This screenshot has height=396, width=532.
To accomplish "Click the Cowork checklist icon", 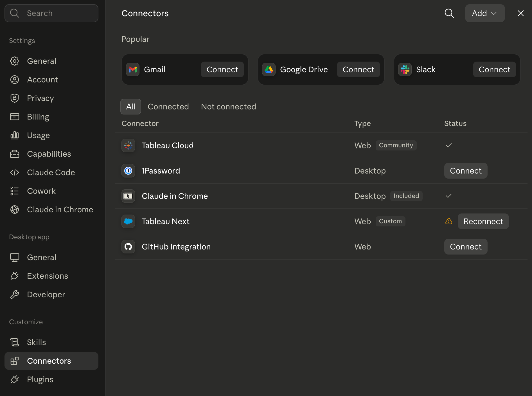I will (15, 191).
